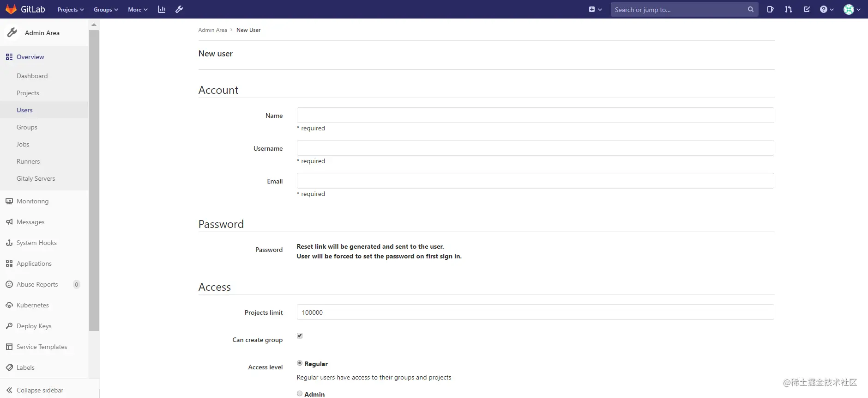The image size is (868, 398).
Task: Click the Overview grid icon
Action: click(x=9, y=57)
